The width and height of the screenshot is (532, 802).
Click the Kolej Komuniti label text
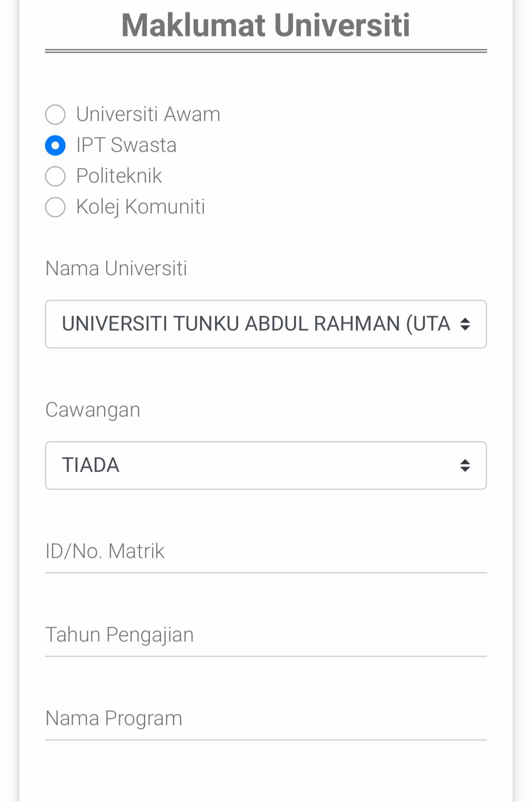point(140,207)
